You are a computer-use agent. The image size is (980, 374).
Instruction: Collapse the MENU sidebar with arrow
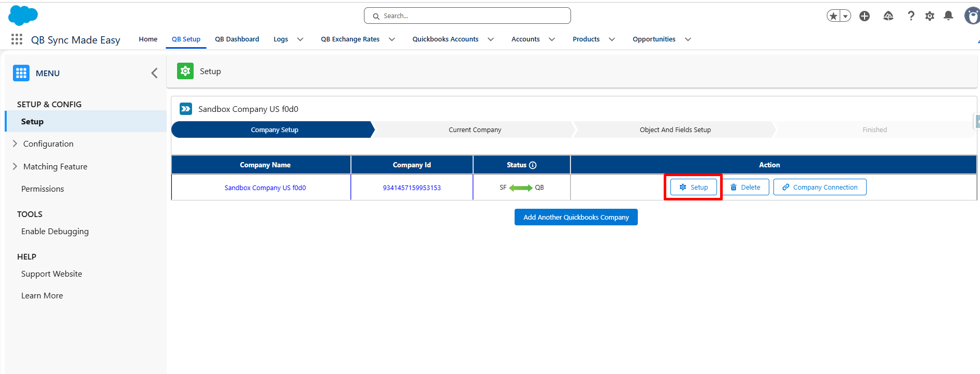tap(154, 73)
